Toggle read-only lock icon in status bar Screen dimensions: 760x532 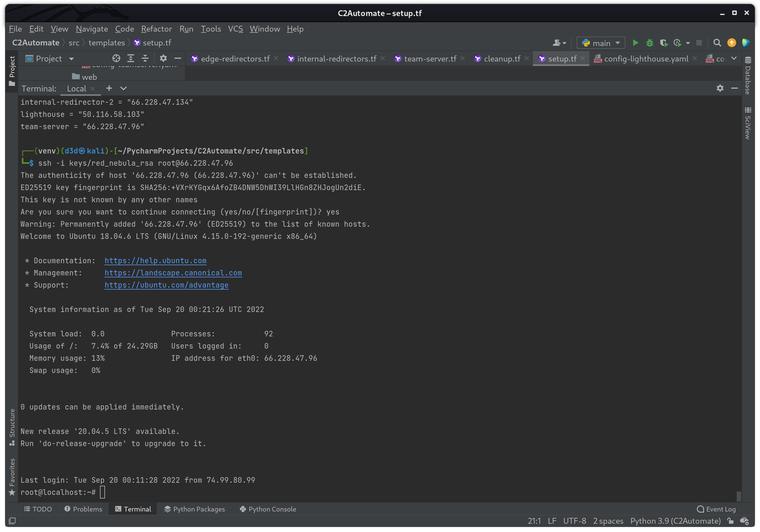(730, 521)
